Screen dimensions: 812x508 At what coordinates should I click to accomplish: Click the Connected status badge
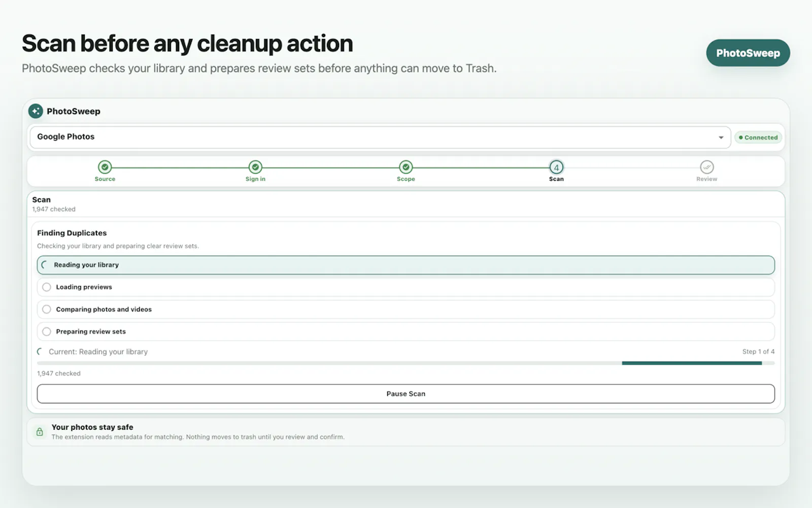pos(758,138)
